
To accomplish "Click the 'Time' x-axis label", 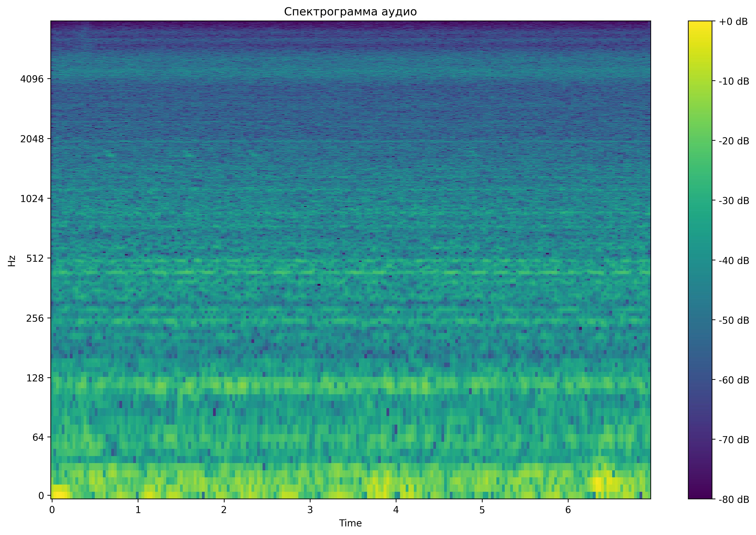I will 350,523.
